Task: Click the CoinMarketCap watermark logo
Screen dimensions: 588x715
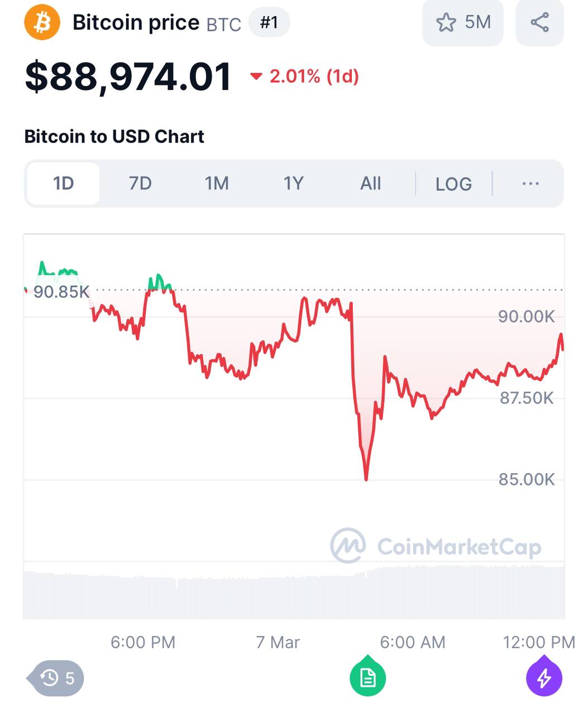Action: click(x=436, y=546)
